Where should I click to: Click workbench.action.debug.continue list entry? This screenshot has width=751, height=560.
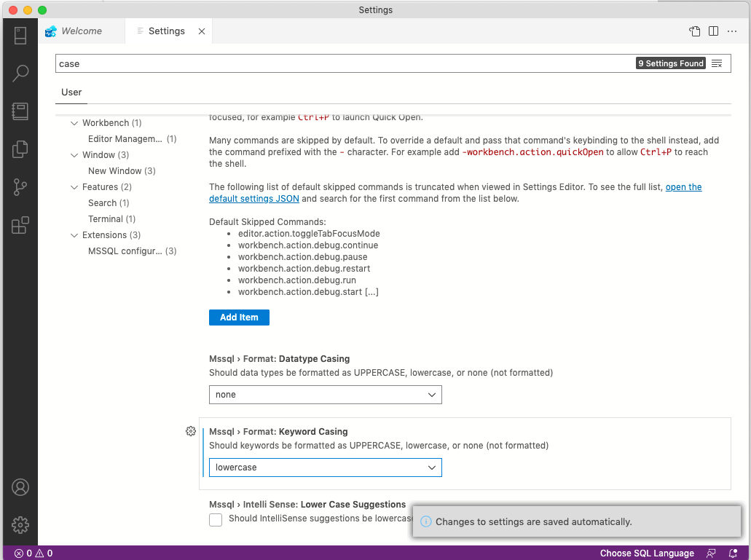click(x=308, y=245)
